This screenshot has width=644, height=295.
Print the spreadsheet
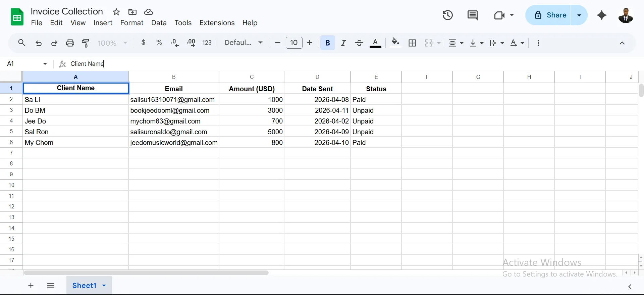point(70,43)
